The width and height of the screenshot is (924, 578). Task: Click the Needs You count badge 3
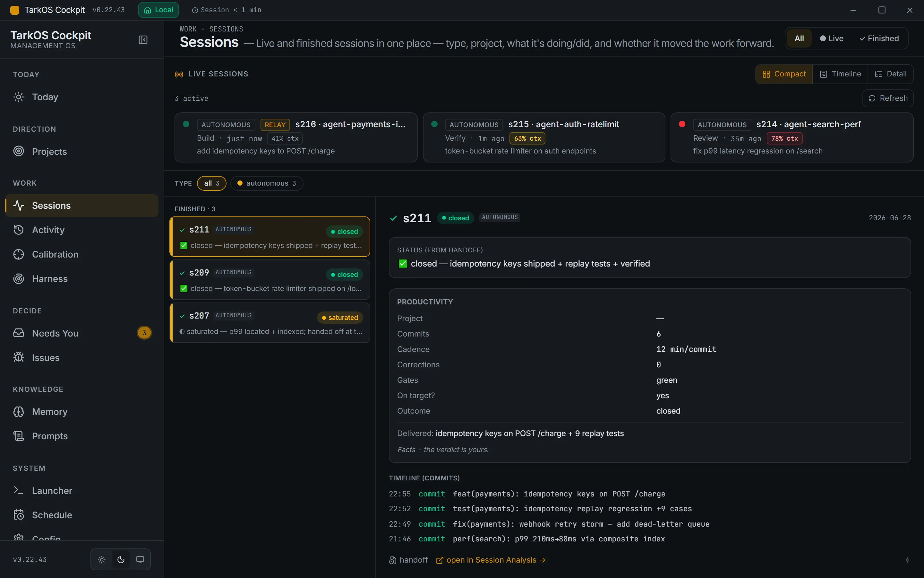(144, 333)
